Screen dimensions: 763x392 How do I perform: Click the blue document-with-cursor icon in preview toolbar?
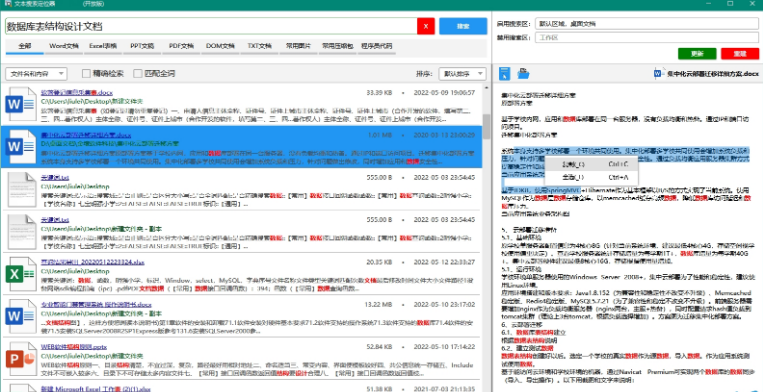tap(506, 73)
